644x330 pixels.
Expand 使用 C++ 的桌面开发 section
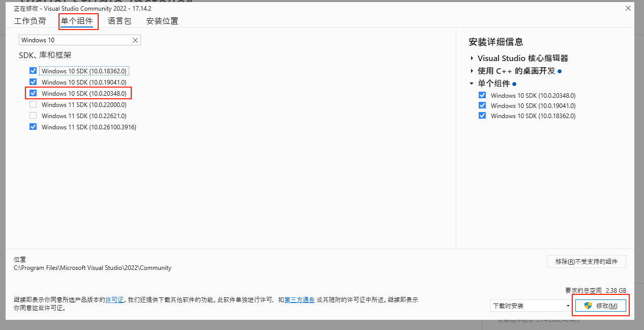point(472,71)
